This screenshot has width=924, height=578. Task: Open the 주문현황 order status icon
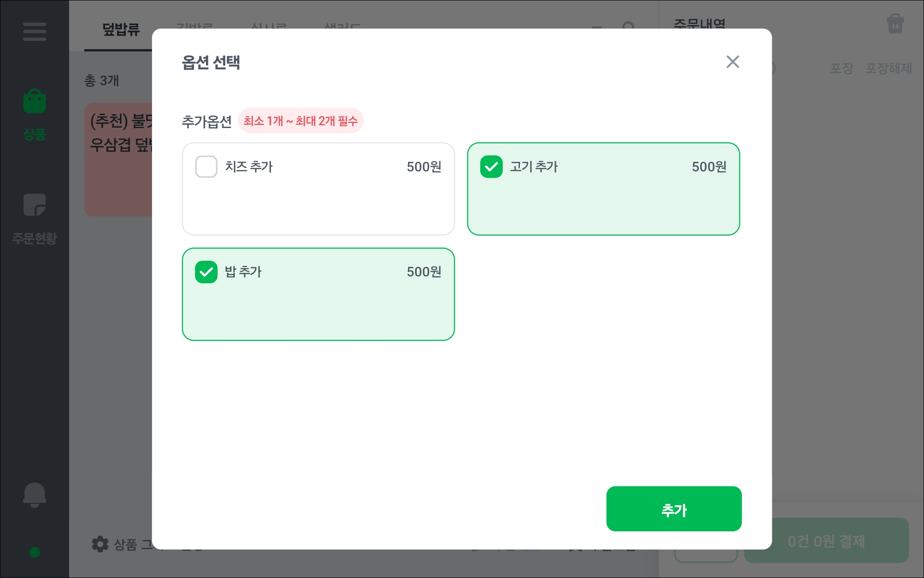tap(35, 205)
